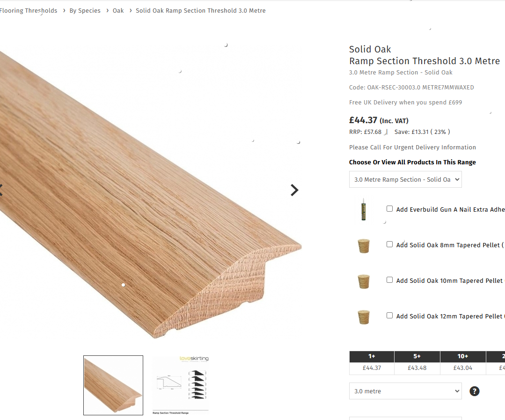Click the 5+ quantity price tier
The height and width of the screenshot is (420, 505).
[x=417, y=363]
